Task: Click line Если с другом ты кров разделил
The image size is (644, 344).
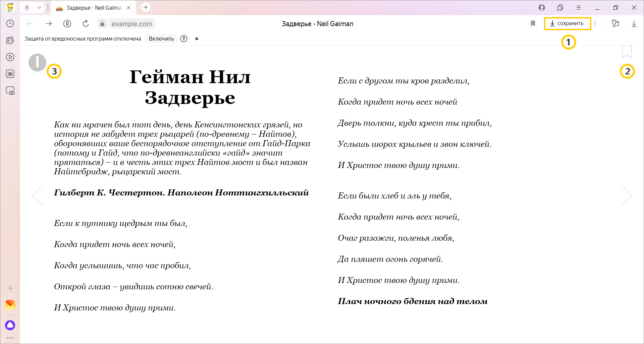Action: [x=404, y=81]
